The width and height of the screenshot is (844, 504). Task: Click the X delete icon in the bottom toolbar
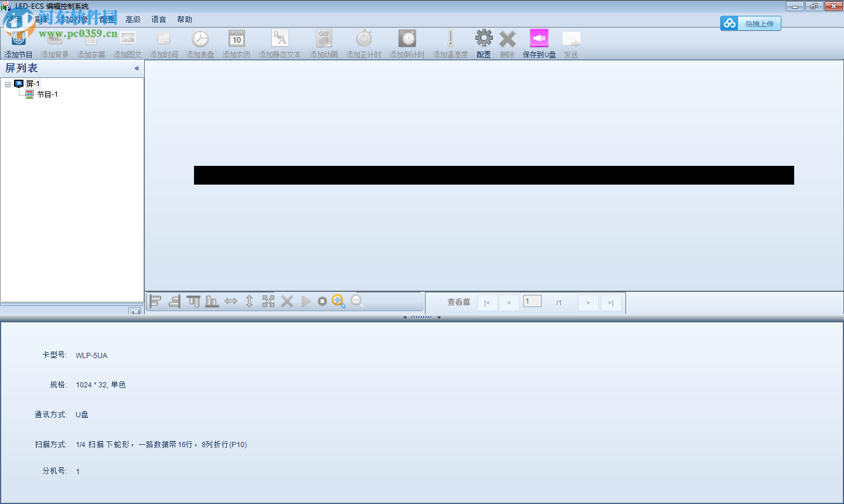click(x=287, y=301)
